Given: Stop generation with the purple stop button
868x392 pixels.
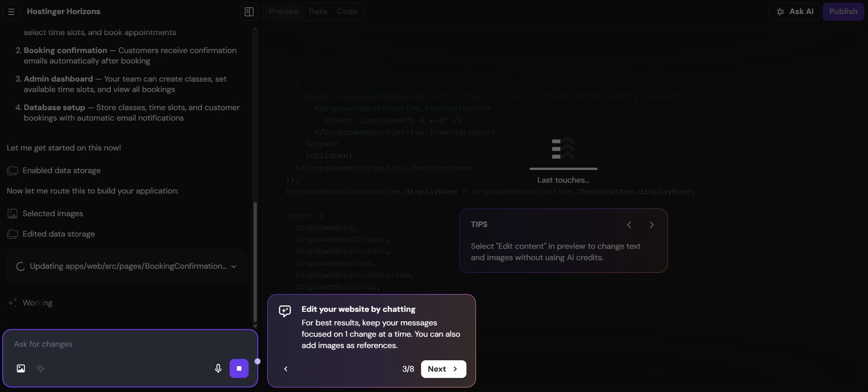Looking at the screenshot, I should tap(239, 368).
